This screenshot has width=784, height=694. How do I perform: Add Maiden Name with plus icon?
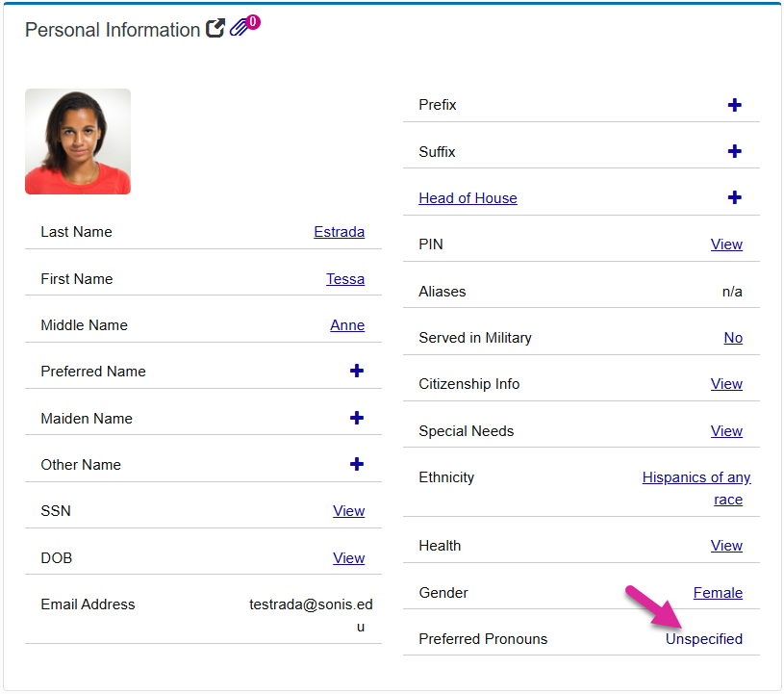click(356, 418)
